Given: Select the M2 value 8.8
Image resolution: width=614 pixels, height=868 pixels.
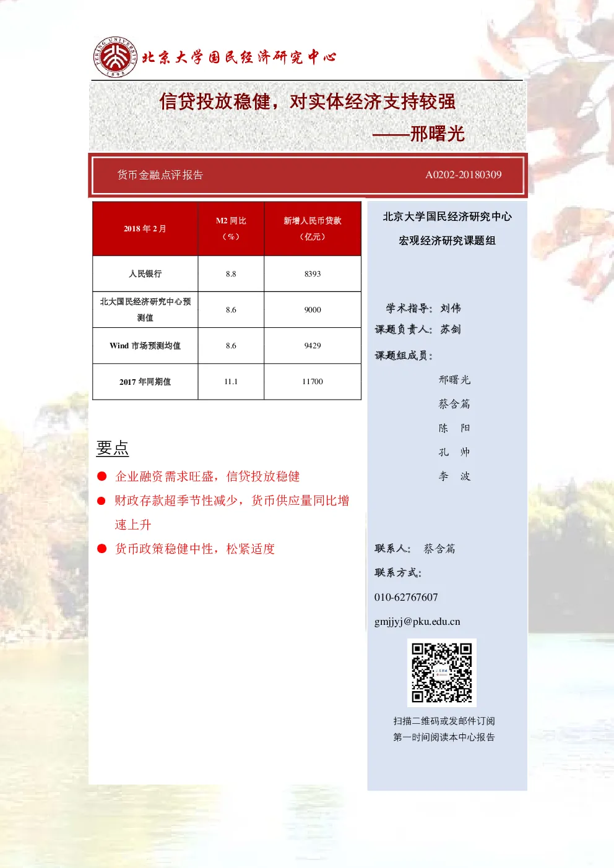Looking at the screenshot, I should (x=231, y=273).
